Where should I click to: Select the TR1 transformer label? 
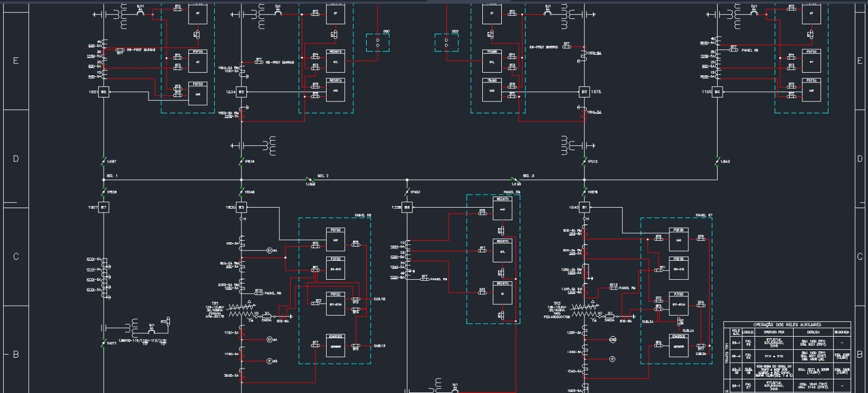(215, 304)
